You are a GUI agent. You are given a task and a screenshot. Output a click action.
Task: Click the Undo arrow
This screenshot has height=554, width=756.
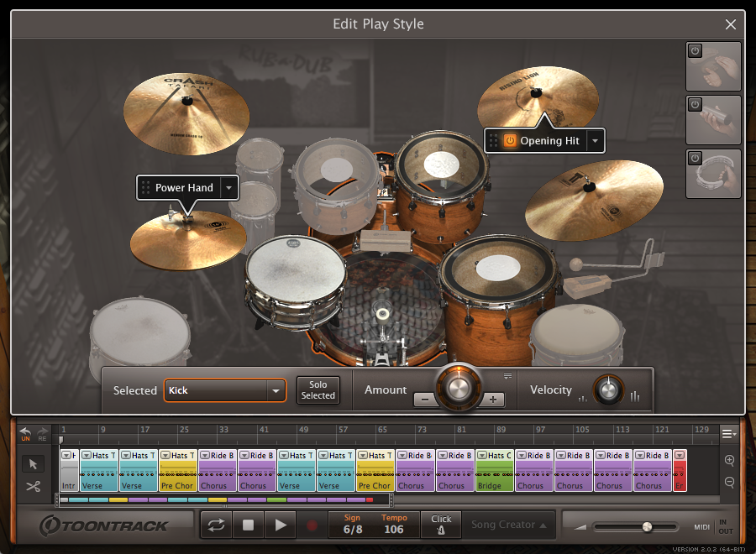click(25, 434)
